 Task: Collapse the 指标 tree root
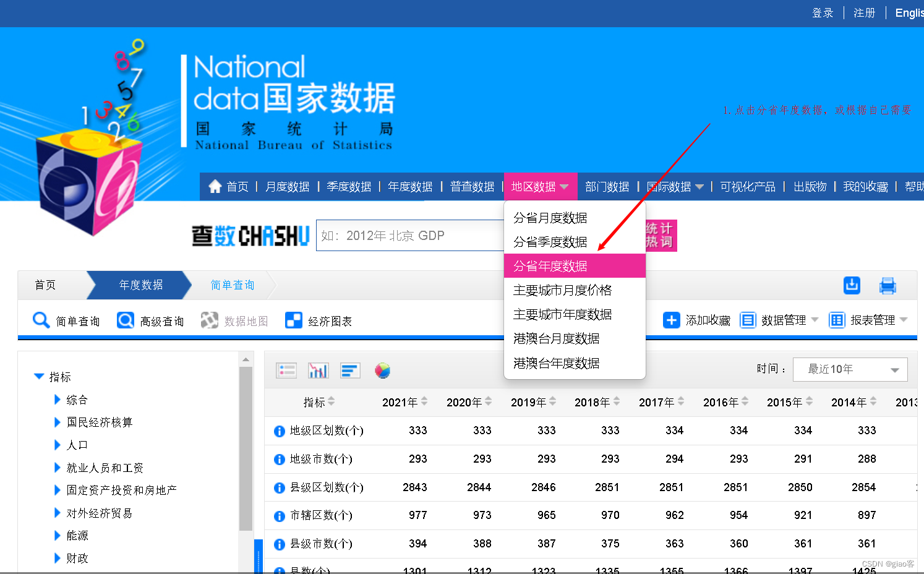[x=39, y=377]
